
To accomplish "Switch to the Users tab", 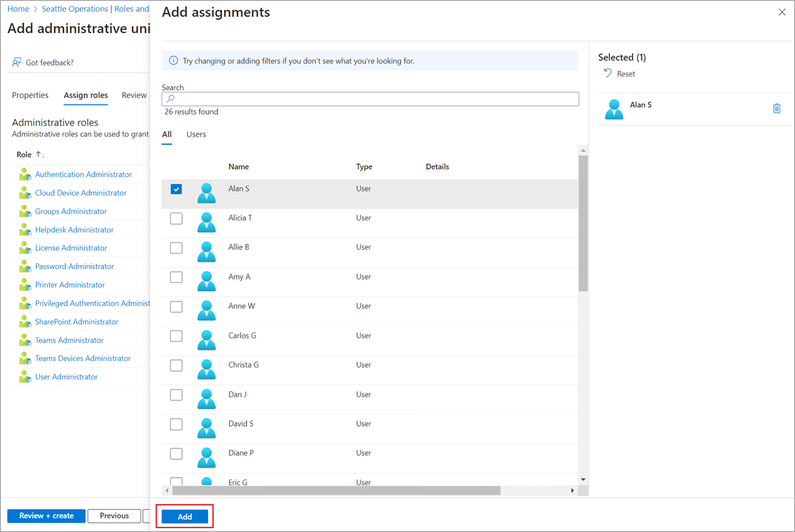I will (196, 134).
